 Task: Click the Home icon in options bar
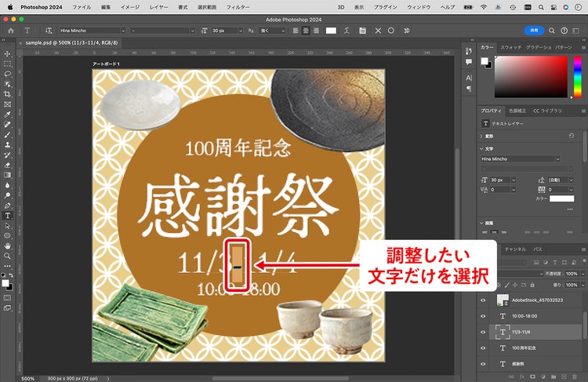pyautogui.click(x=11, y=31)
